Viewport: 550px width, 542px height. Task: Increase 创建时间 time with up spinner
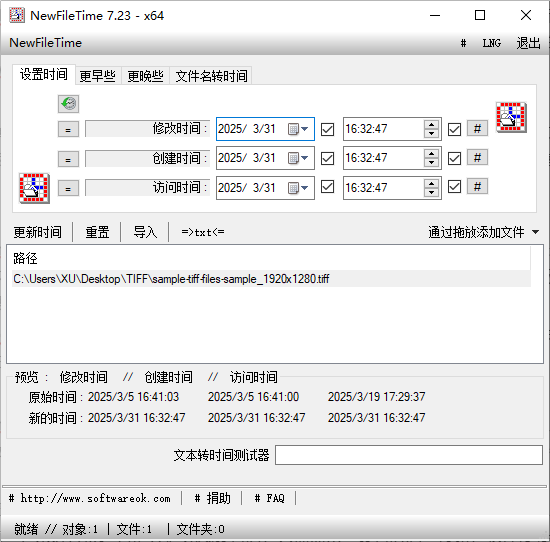(431, 154)
